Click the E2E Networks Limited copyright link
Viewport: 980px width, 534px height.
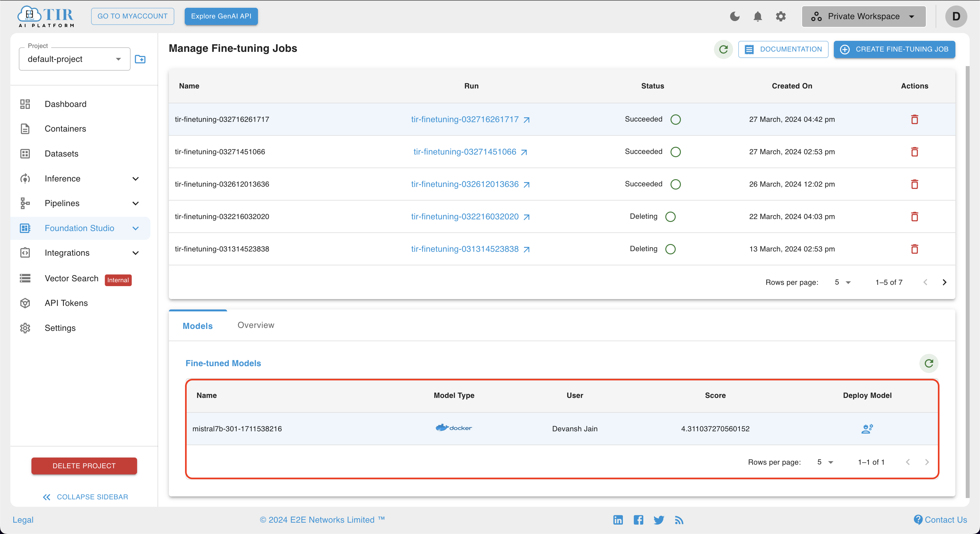(322, 519)
